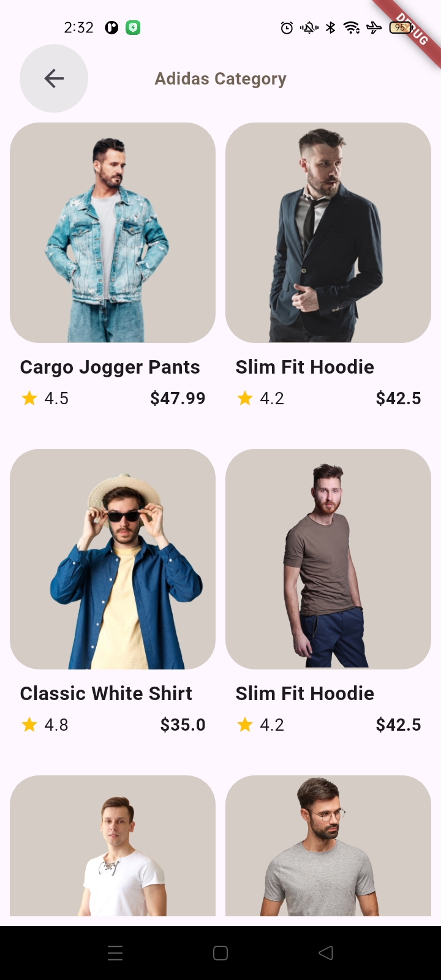Click star icon next to Classic White Shirt rating
The width and height of the screenshot is (441, 980).
point(29,725)
